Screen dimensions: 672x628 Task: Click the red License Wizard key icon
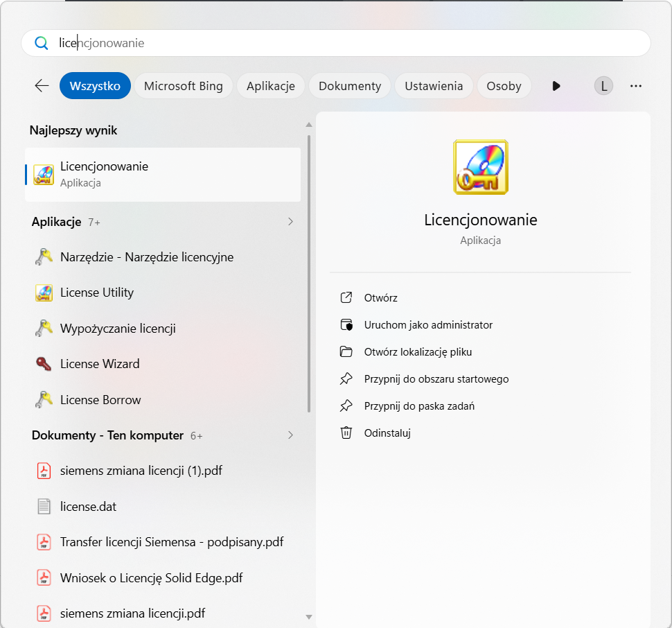44,364
